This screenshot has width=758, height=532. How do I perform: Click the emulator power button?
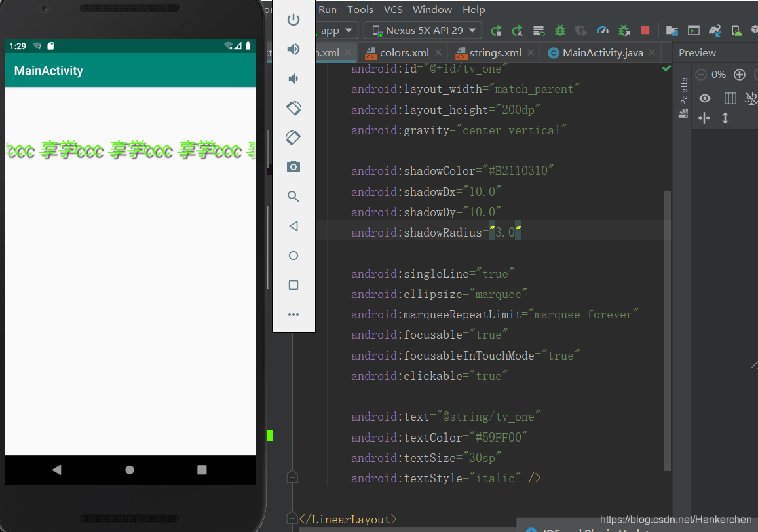(294, 20)
